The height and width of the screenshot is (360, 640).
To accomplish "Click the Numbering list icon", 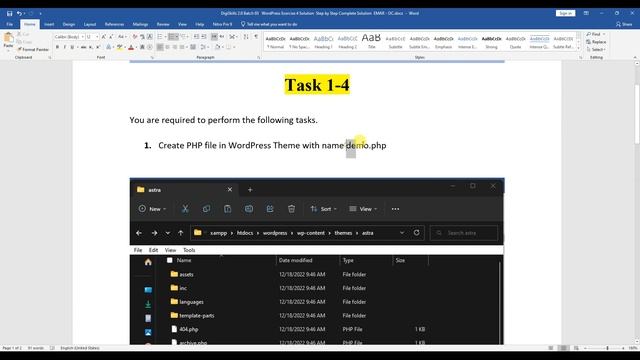I will (x=172, y=37).
